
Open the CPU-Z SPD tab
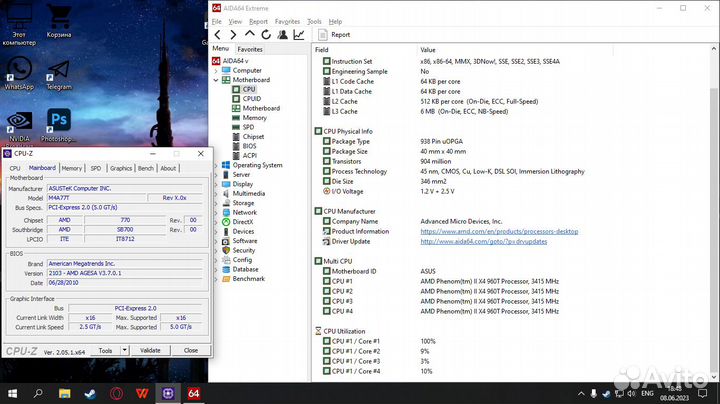coord(96,168)
